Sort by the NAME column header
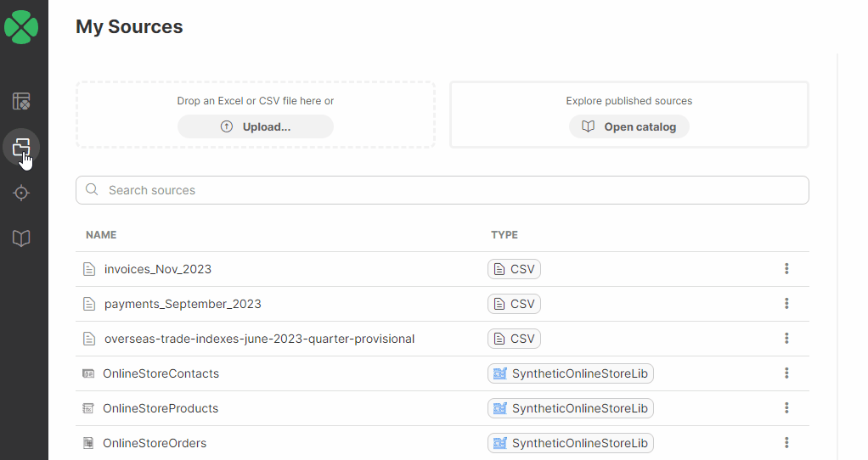The width and height of the screenshot is (868, 460). pos(101,235)
